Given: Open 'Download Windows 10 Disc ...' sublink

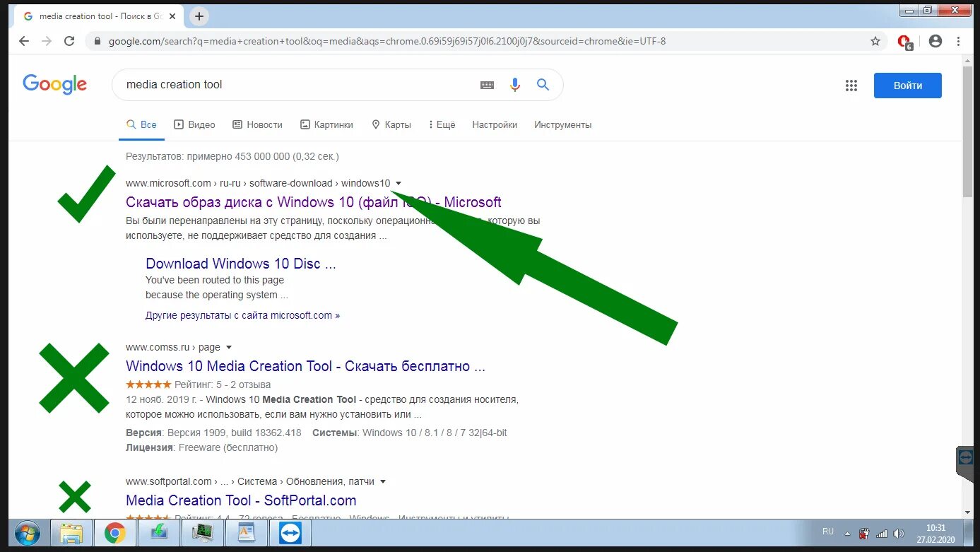Looking at the screenshot, I should coord(241,264).
